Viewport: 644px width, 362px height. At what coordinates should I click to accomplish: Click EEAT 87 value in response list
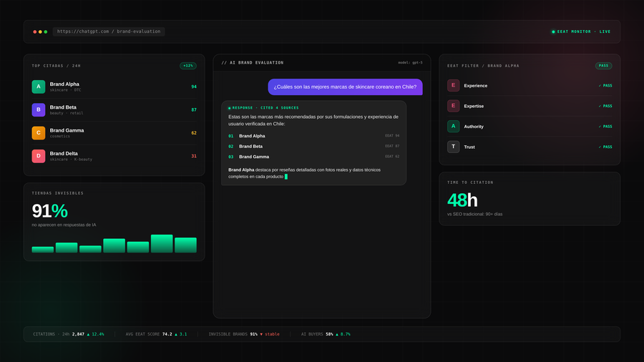pyautogui.click(x=392, y=146)
